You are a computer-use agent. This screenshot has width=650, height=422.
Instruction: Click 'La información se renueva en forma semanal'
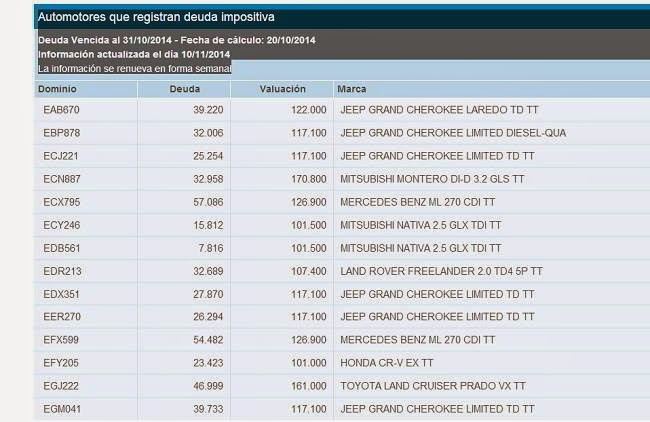[x=134, y=68]
